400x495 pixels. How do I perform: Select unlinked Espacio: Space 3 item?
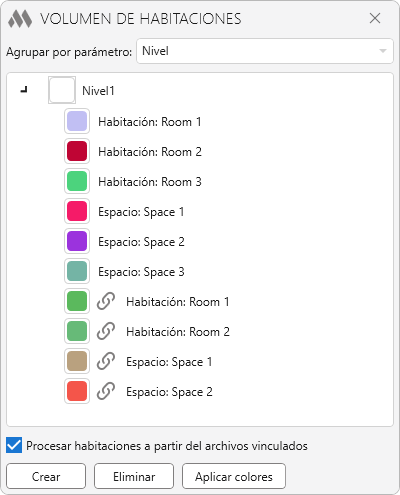(x=141, y=272)
